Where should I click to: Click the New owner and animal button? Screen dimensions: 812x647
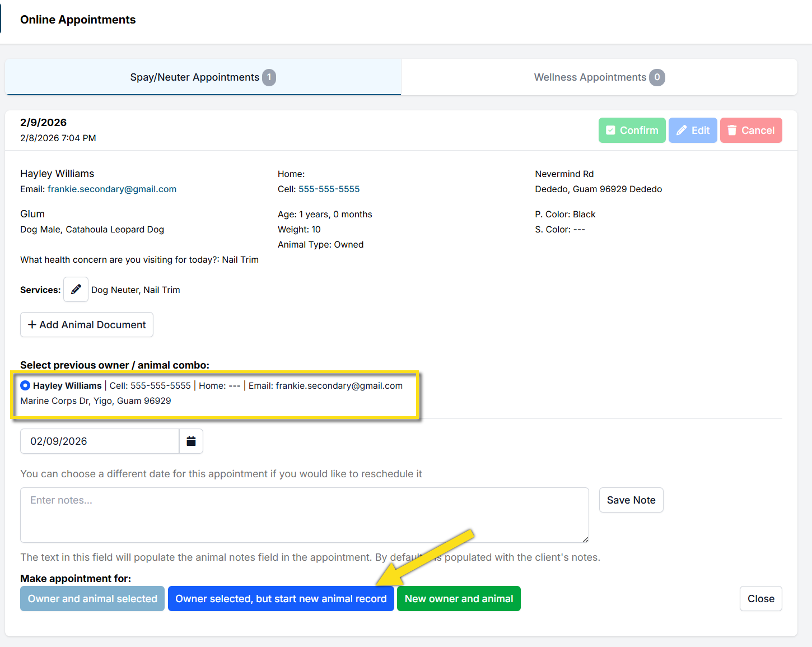459,599
